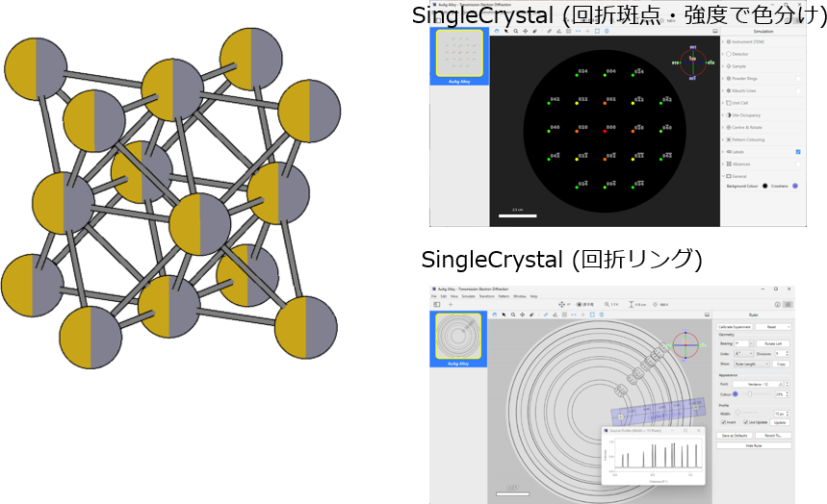Open the Simulate menu
Screen dimensions: 827x504
coord(469,296)
